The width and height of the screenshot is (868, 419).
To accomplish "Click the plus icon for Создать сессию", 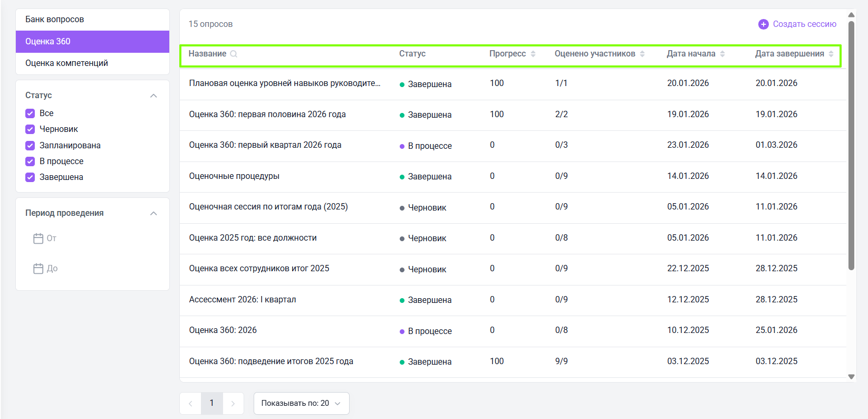I will [763, 24].
